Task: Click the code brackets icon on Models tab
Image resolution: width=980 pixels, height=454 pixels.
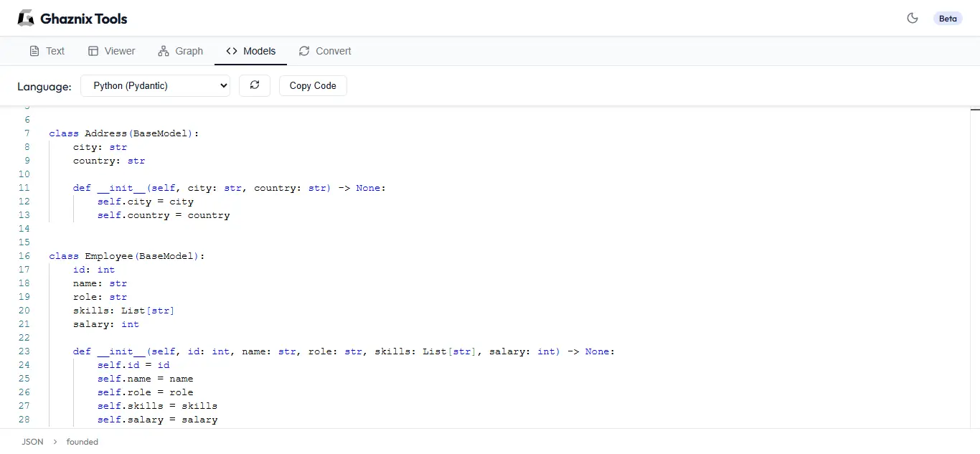Action: pos(231,51)
